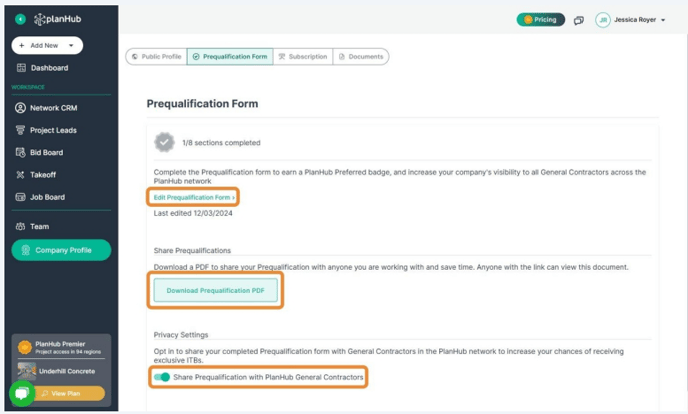Expand the Jessica Royer account menu arrow

click(663, 20)
